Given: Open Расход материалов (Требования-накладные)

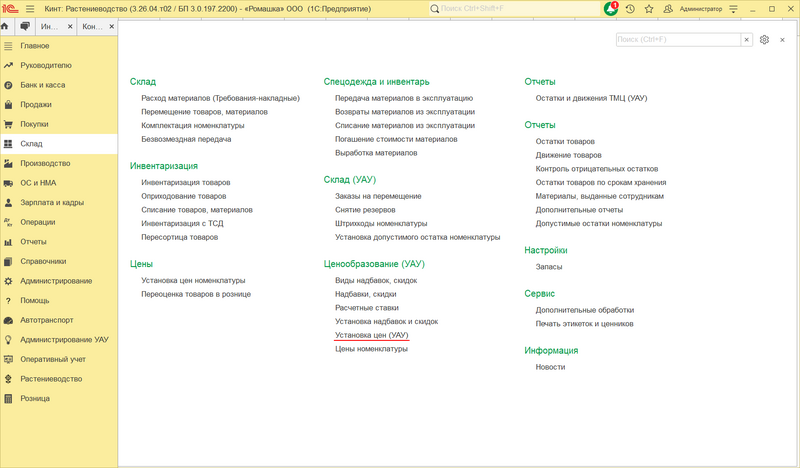Looking at the screenshot, I should click(220, 98).
